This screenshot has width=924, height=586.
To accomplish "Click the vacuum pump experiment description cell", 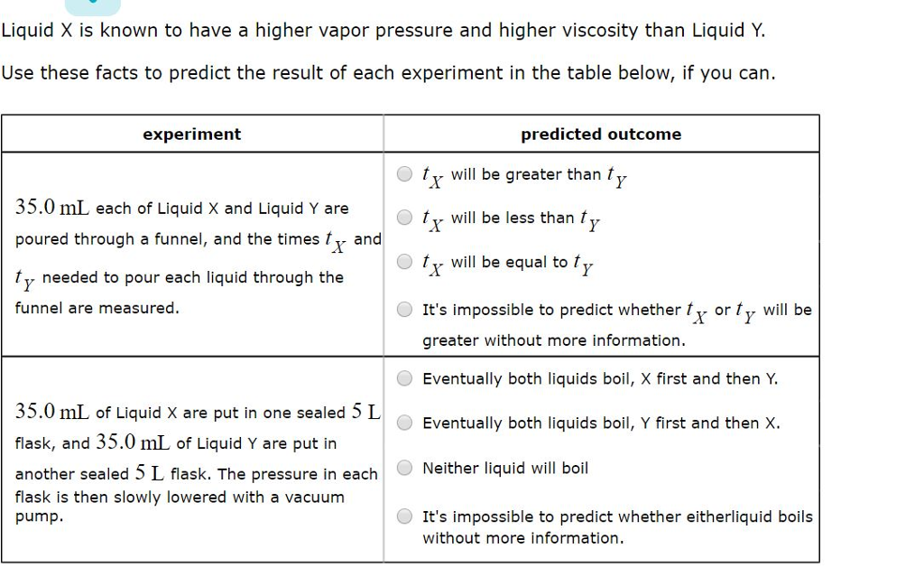I will 189,460.
